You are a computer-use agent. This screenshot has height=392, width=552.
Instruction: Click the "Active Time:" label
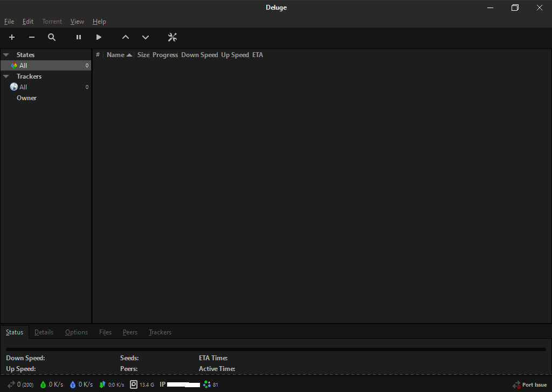(x=217, y=369)
